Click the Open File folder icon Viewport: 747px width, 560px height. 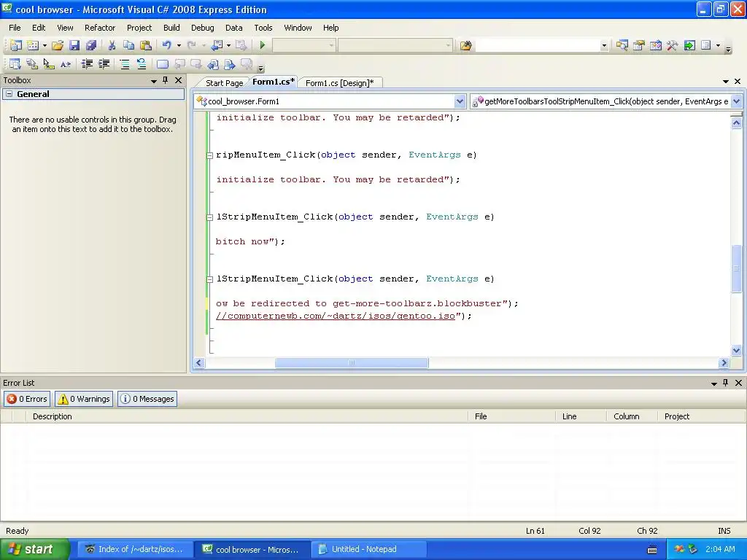(x=57, y=45)
